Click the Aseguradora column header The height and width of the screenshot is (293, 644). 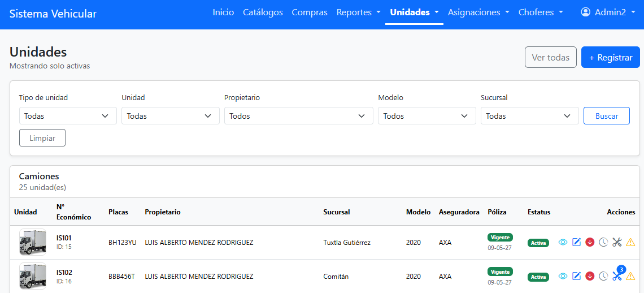pyautogui.click(x=459, y=212)
